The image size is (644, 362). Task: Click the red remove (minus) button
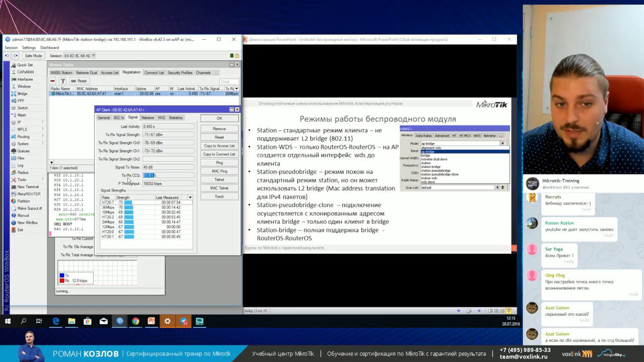click(x=52, y=81)
